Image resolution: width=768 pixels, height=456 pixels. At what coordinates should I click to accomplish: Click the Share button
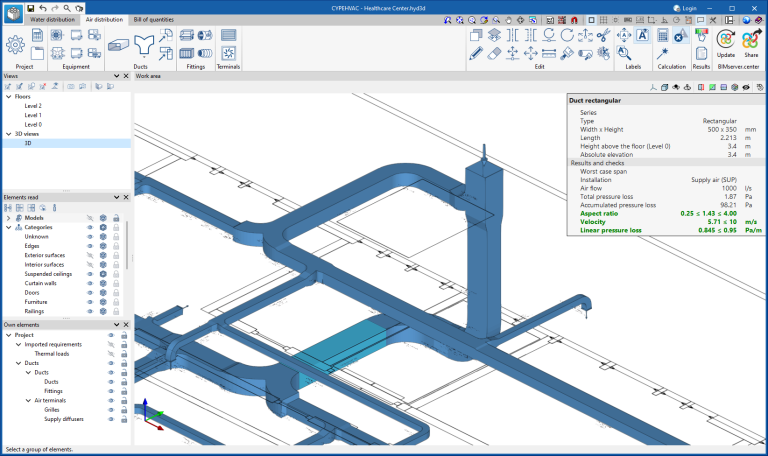pos(751,44)
